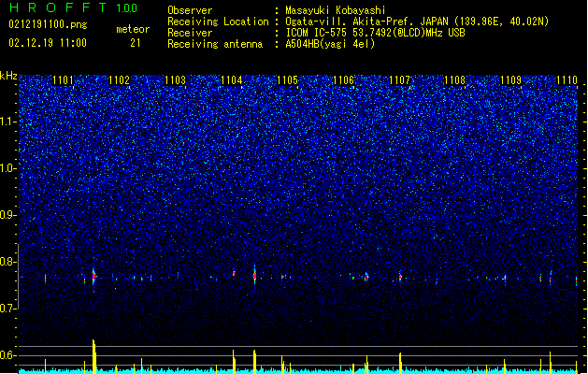Click the meteor count value 21
Image resolution: width=588 pixels, height=374 pixels.
136,43
